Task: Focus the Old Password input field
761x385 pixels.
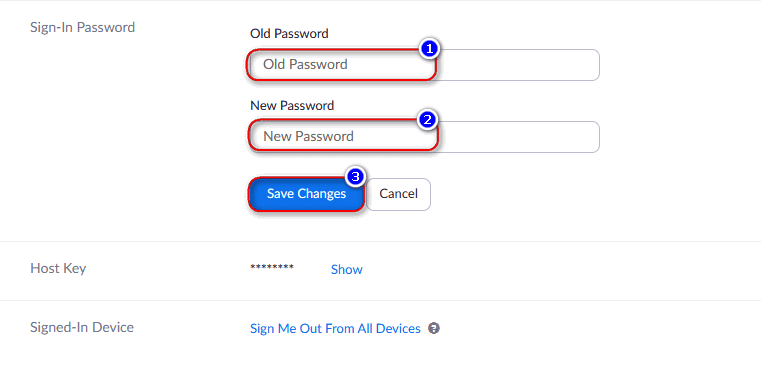Action: [x=425, y=65]
